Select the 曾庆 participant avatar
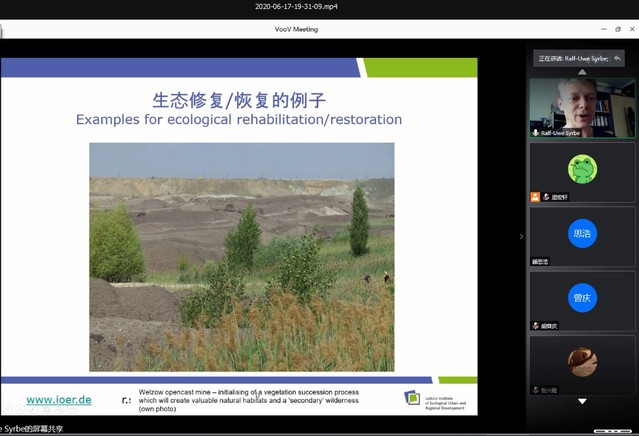This screenshot has width=639, height=436. 582,298
